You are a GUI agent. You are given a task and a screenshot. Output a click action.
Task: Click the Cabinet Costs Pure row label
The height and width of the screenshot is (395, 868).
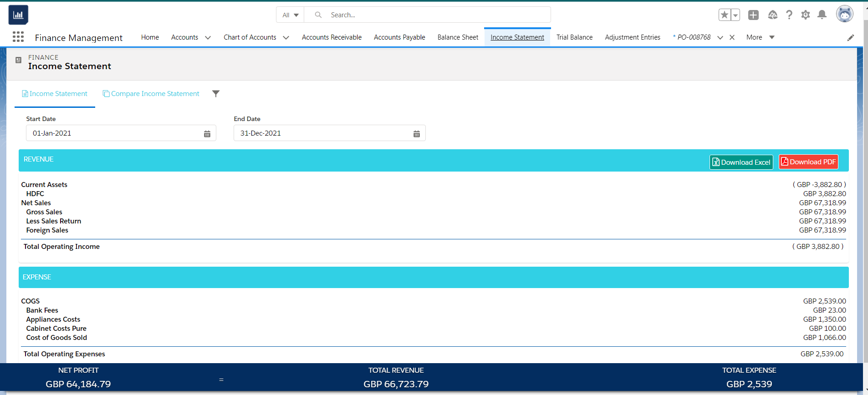point(56,329)
